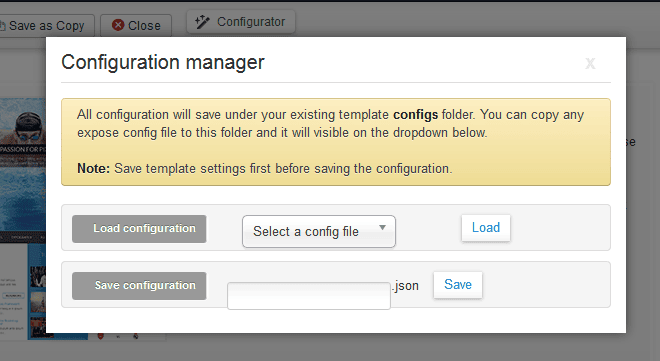This screenshot has height=361, width=660.
Task: Click the Load button
Action: coord(486,228)
